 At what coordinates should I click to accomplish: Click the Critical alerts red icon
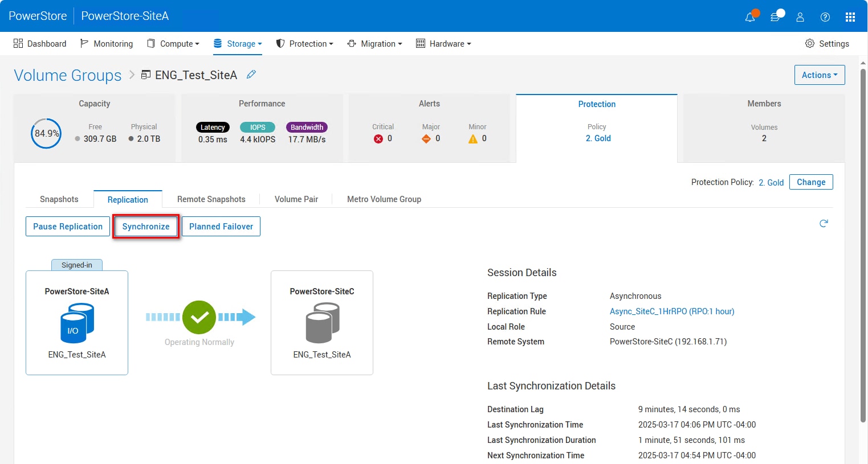point(378,139)
